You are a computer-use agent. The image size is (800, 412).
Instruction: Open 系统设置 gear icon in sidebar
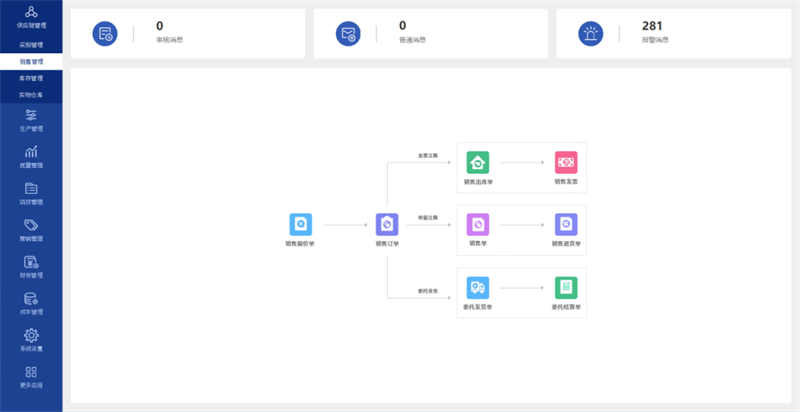click(31, 336)
